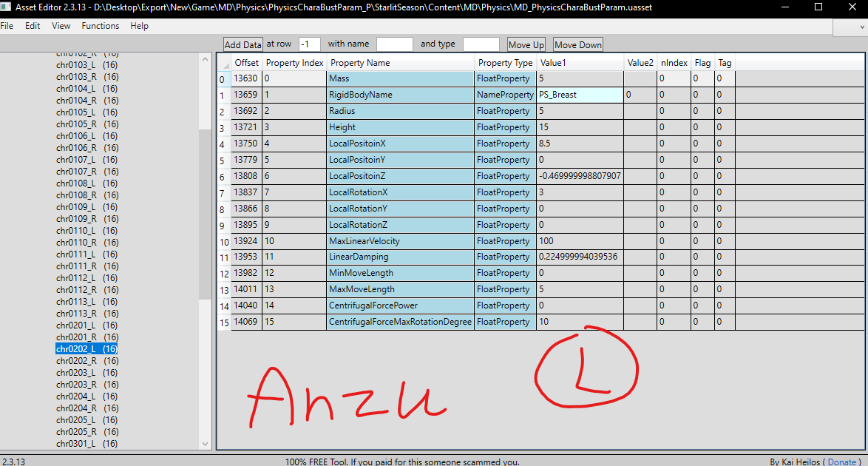868x466 pixels.
Task: Click the Radius property name cell
Action: [400, 111]
